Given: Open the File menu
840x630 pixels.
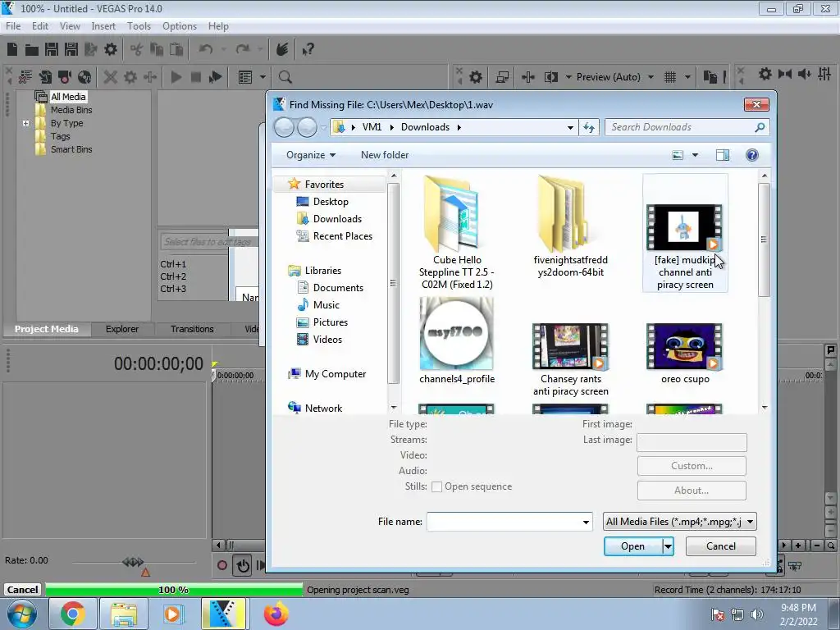Looking at the screenshot, I should 13,26.
